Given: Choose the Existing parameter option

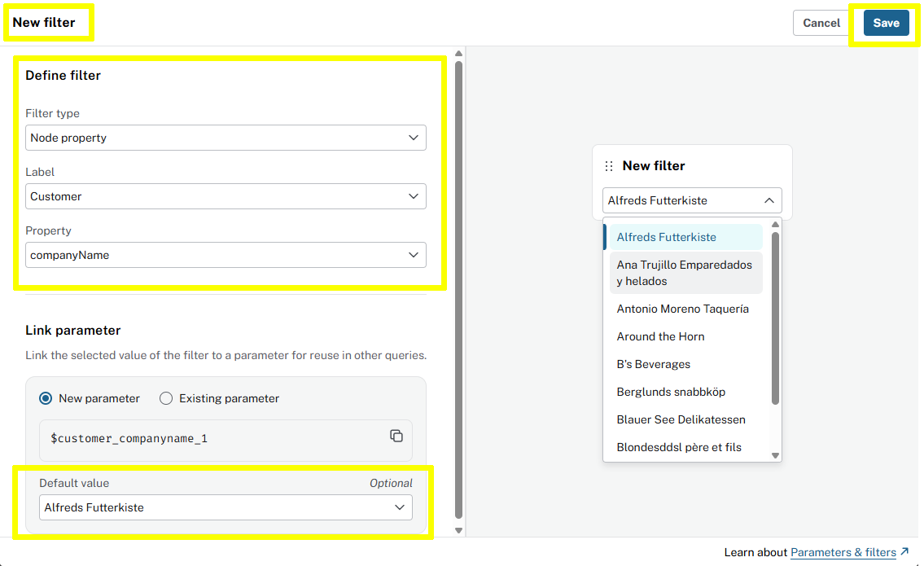Looking at the screenshot, I should pyautogui.click(x=166, y=398).
